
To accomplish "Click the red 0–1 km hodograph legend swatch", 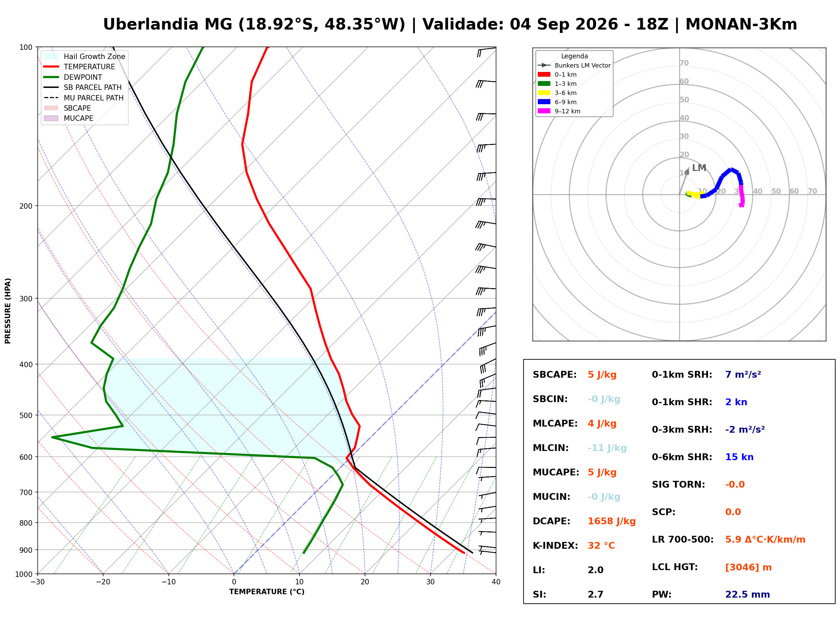I will tap(544, 74).
